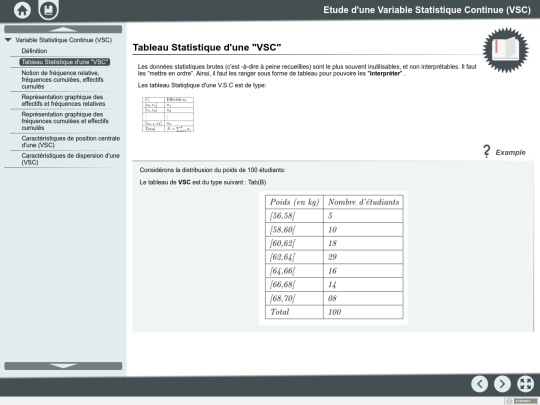Open the module book icon in header
Screen dimensions: 540x405
(x=49, y=10)
